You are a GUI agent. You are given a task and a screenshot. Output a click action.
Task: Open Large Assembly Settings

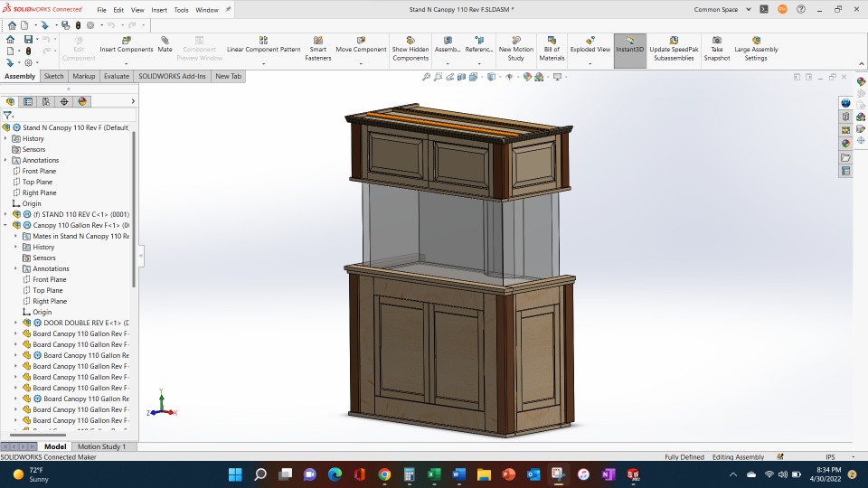[756, 49]
